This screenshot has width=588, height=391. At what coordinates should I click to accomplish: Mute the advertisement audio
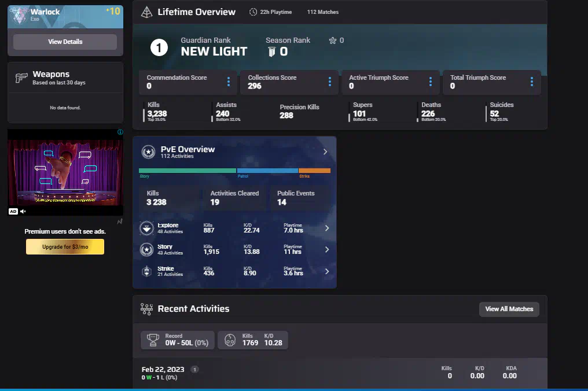(24, 212)
